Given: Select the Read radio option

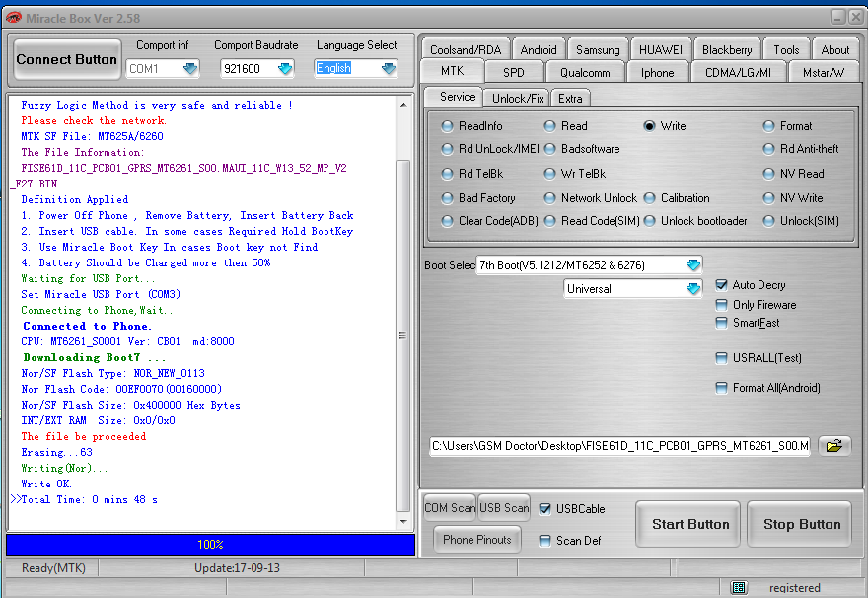Looking at the screenshot, I should (549, 126).
